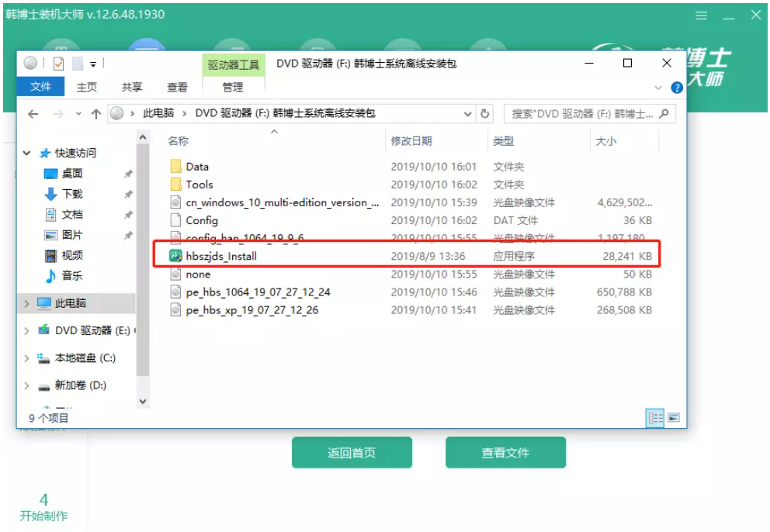Collapse the 快速访问 tree node
770x532 pixels.
click(x=26, y=153)
